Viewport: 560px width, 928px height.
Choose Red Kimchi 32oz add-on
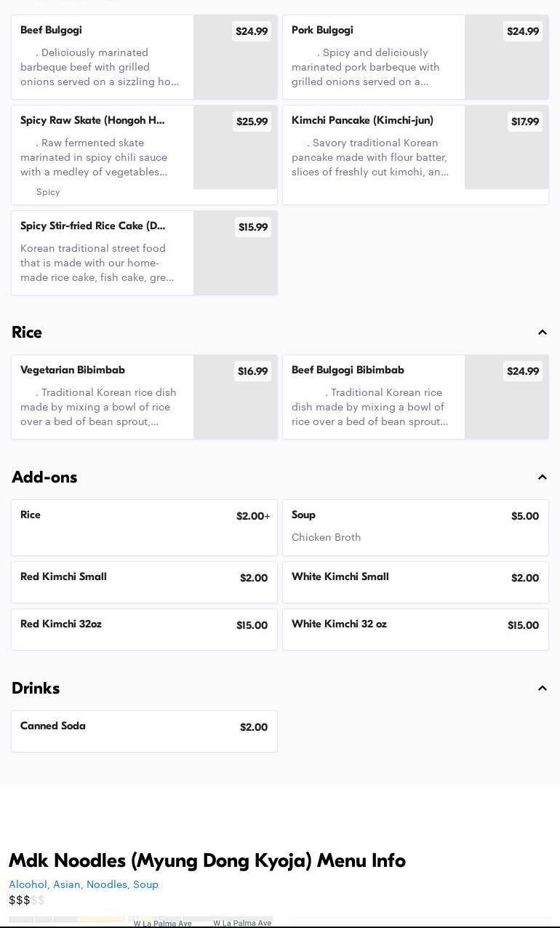point(144,630)
